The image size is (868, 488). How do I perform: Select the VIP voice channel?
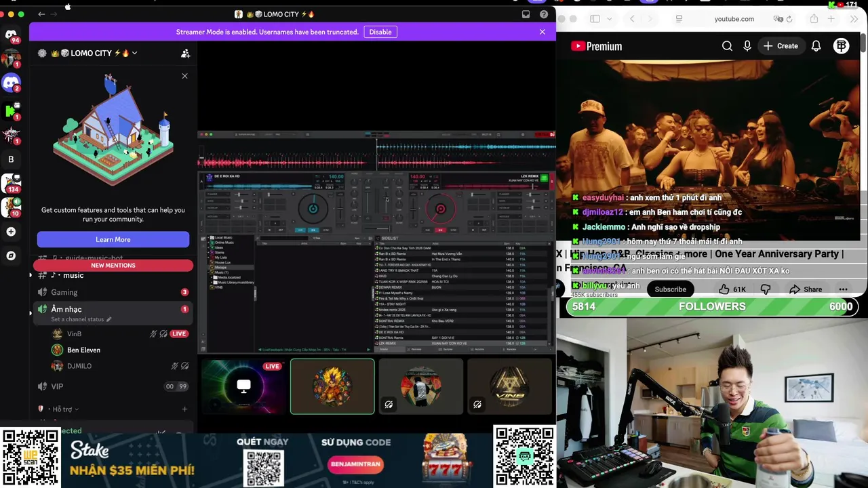(112, 386)
